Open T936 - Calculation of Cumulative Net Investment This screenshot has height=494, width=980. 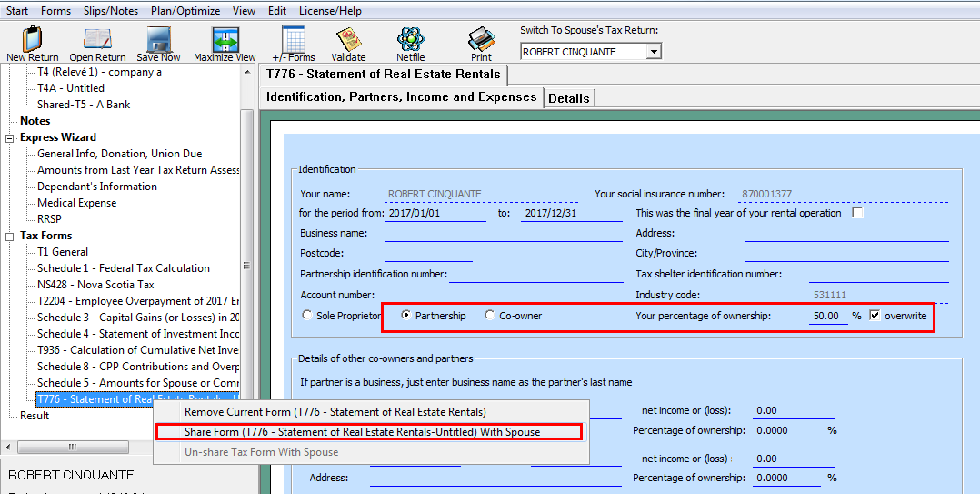tap(137, 349)
